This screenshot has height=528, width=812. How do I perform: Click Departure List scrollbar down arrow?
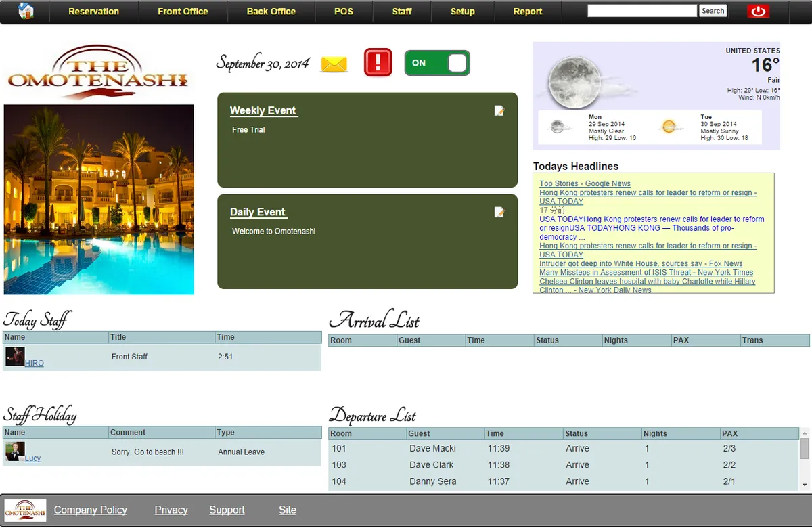805,485
